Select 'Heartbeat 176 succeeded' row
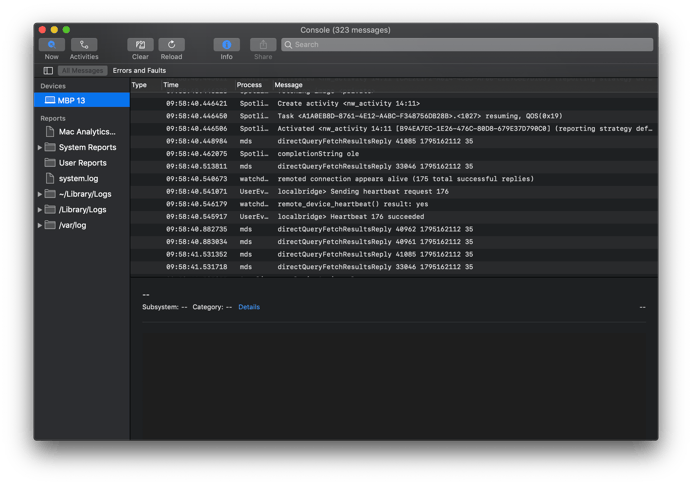Image resolution: width=692 pixels, height=485 pixels. 394,217
